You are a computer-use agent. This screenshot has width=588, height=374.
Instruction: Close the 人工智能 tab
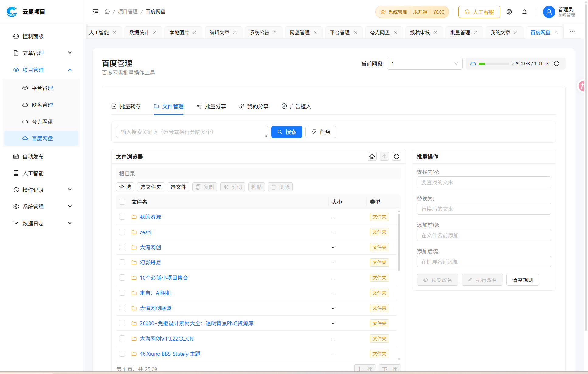pyautogui.click(x=115, y=32)
